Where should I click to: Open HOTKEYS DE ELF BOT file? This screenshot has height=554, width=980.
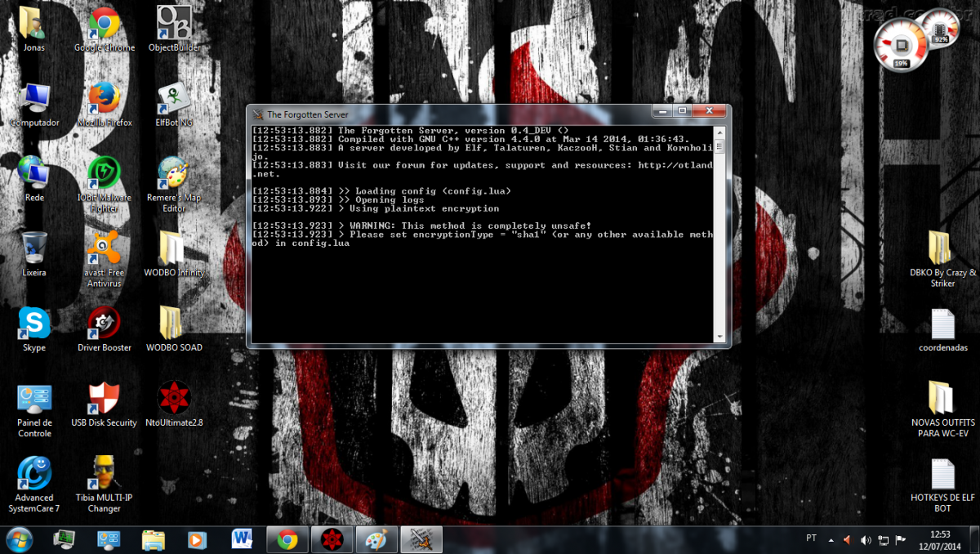pyautogui.click(x=942, y=485)
